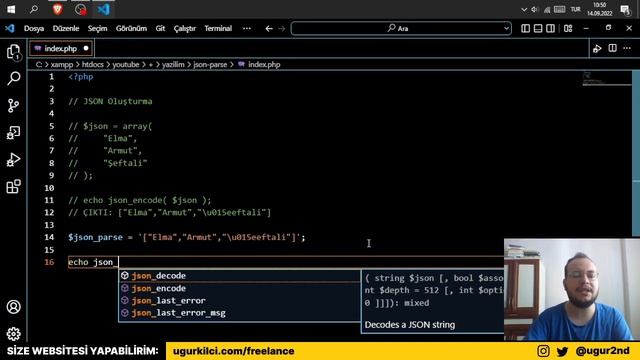Screen dimensions: 640x360
Task: Open the Görünüm menu
Action: tap(131, 29)
